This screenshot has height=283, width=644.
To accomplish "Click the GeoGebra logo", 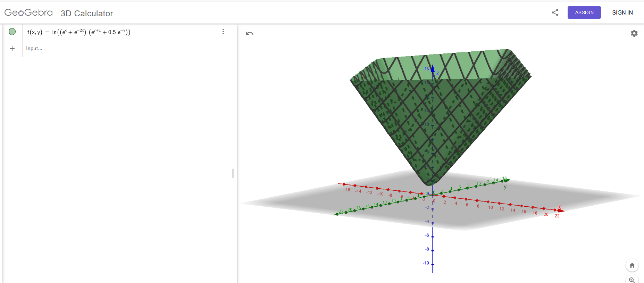I will pos(28,13).
